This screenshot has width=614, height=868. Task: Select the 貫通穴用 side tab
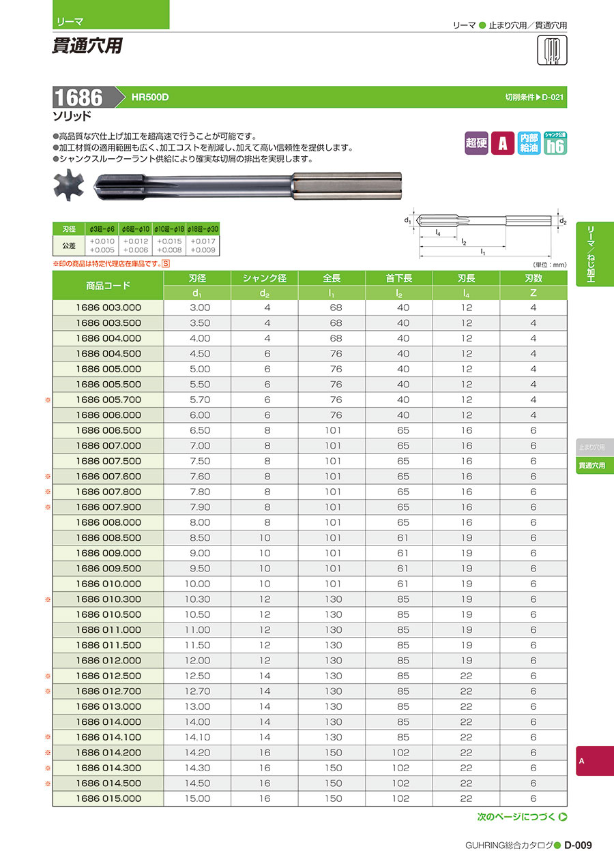595,465
